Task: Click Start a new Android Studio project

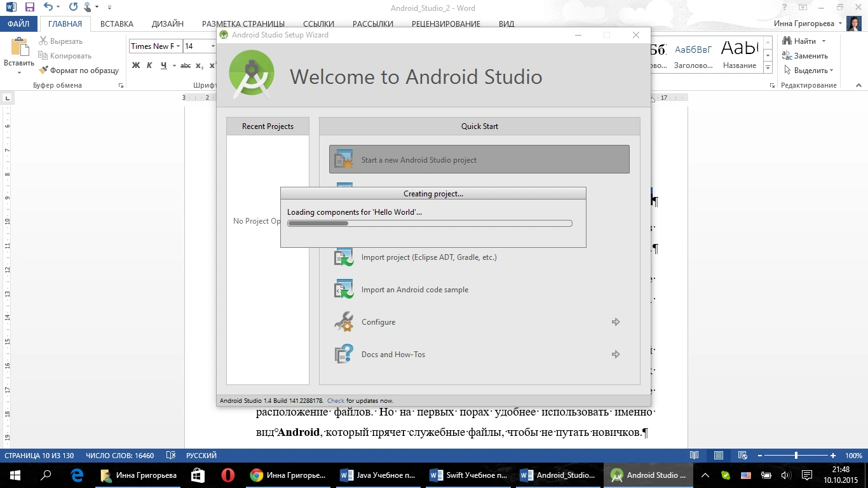Action: click(479, 159)
